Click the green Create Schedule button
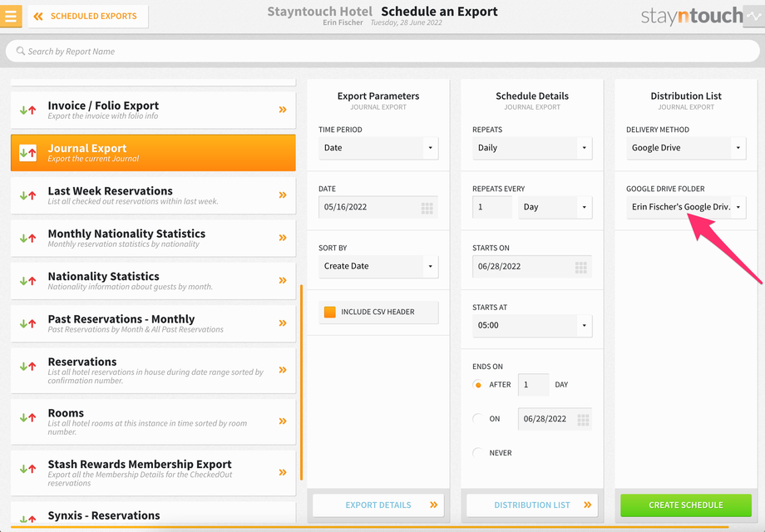This screenshot has height=532, width=765. pos(686,505)
